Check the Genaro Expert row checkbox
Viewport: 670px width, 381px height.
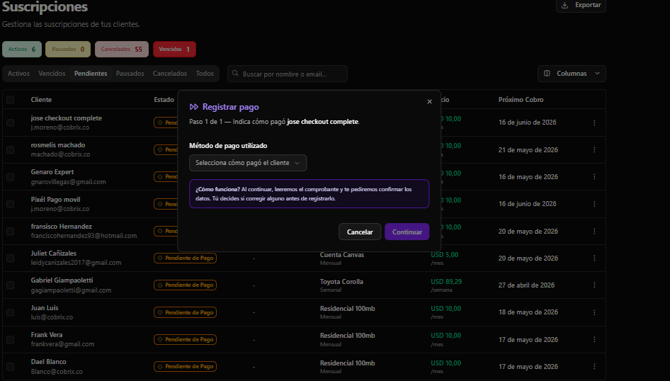tap(10, 177)
